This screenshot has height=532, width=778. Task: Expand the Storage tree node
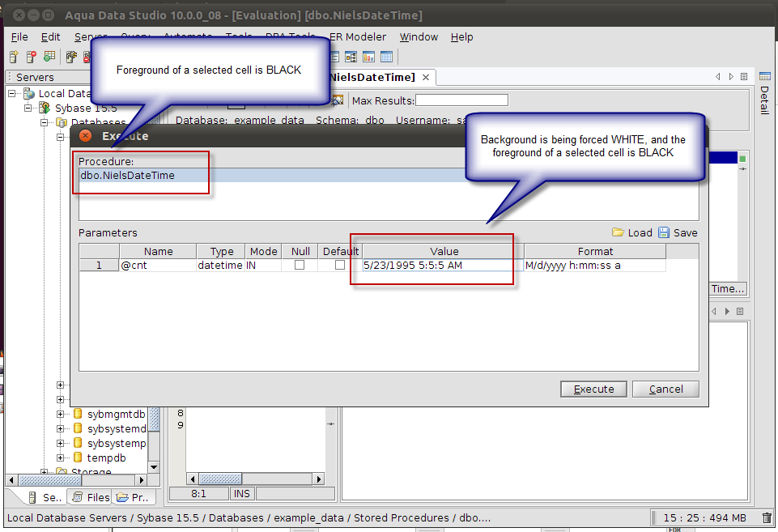tap(45, 471)
